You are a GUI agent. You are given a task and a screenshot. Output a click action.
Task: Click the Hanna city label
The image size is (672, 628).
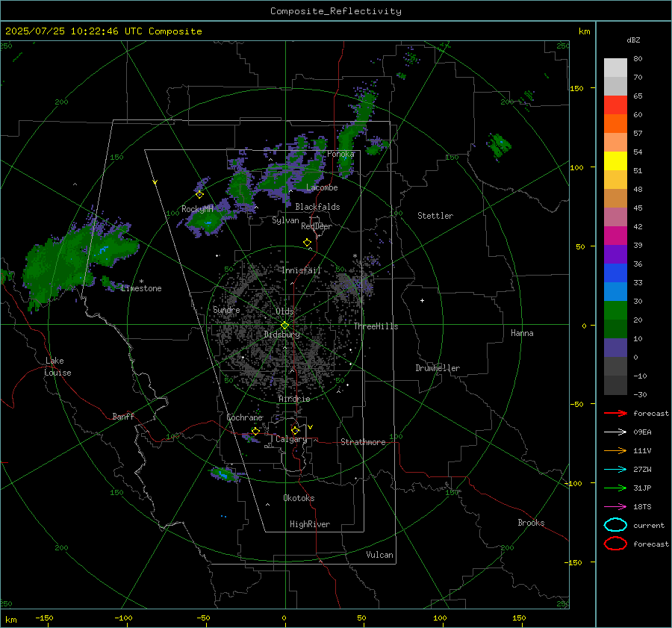pos(522,333)
